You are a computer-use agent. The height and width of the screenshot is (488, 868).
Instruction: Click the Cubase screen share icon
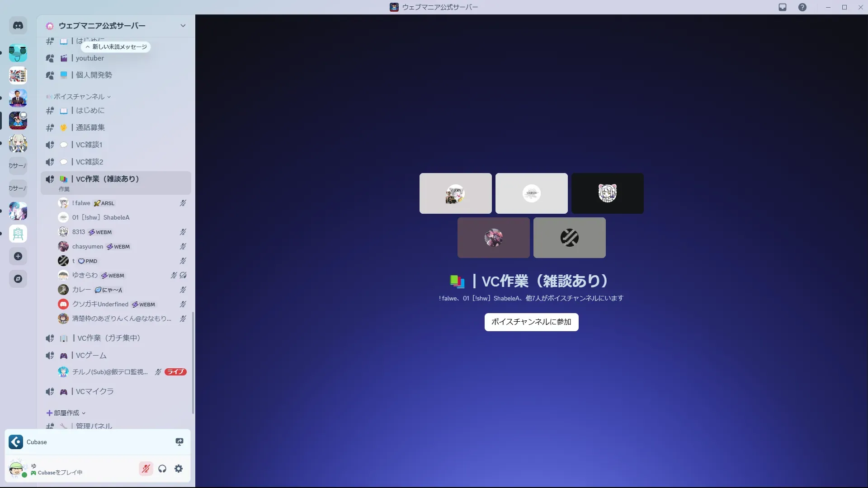(x=179, y=442)
